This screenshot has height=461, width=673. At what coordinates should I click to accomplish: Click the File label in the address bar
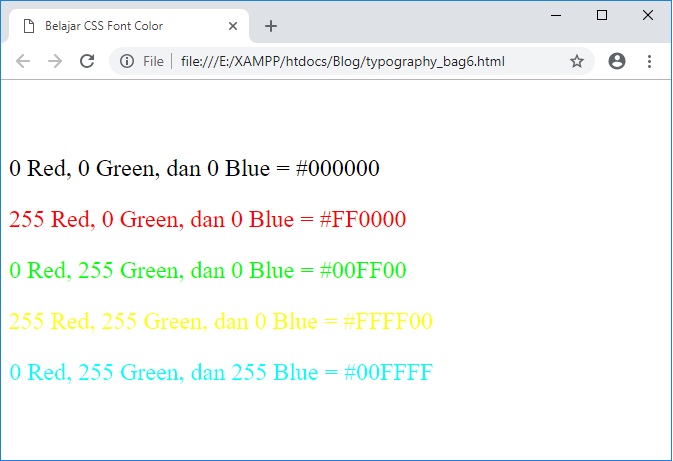[x=153, y=61]
